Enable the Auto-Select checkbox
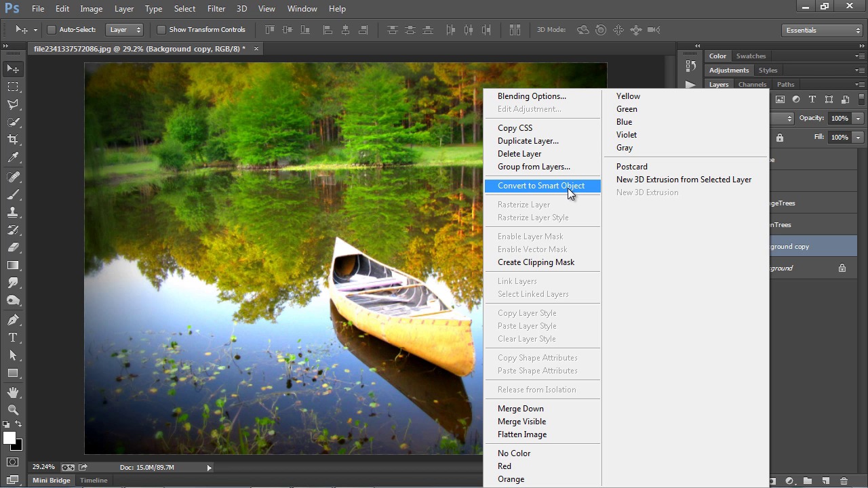 click(52, 30)
